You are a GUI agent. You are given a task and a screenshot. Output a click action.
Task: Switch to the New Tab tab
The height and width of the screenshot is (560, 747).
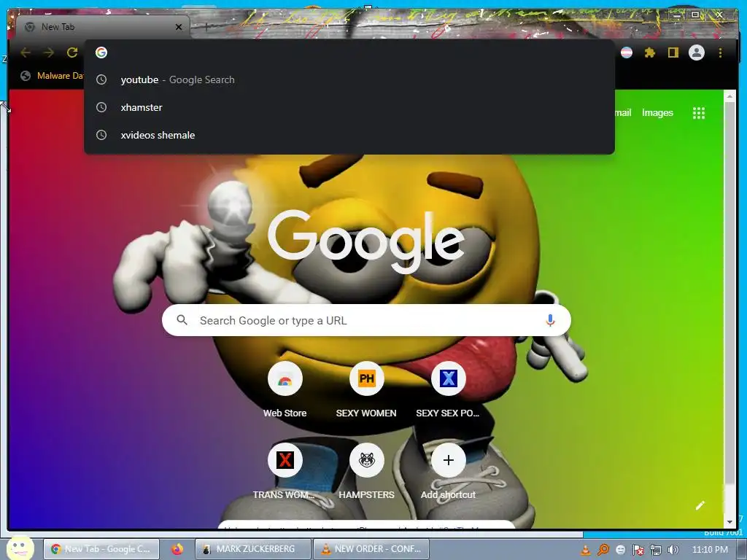click(102, 27)
